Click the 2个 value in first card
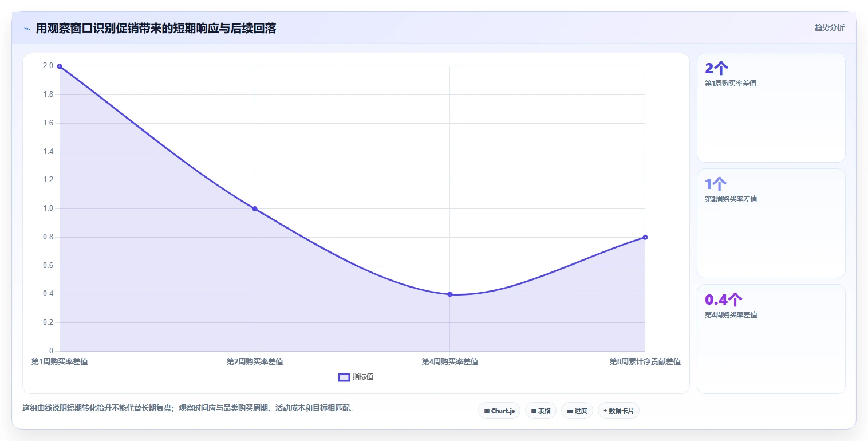Viewport: 868px width, 441px height. pos(716,69)
